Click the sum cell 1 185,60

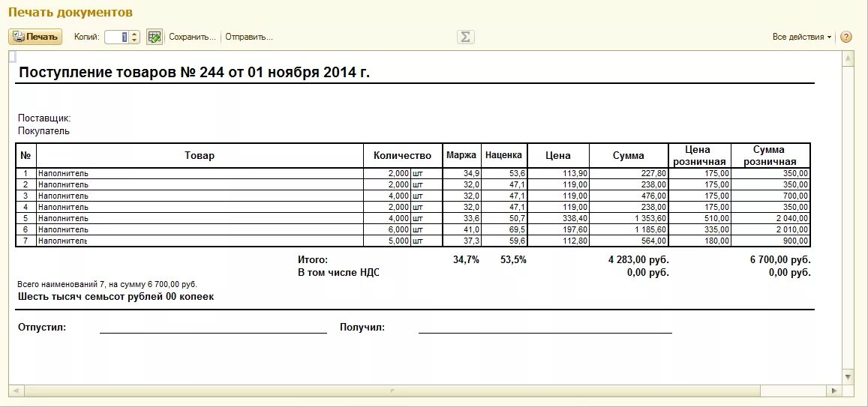[628, 229]
